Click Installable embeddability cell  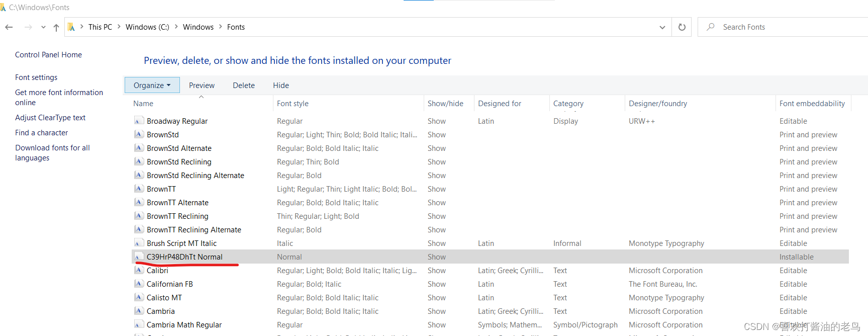pos(797,257)
